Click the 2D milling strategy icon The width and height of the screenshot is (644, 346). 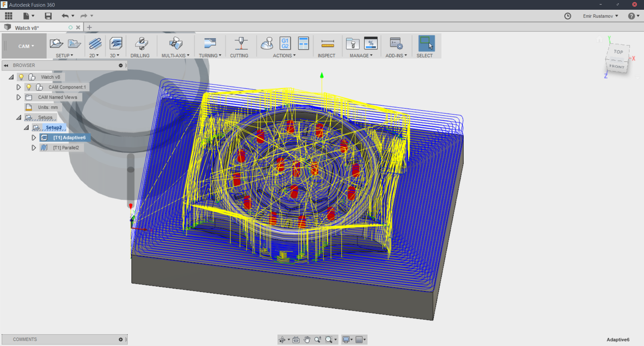click(x=95, y=43)
